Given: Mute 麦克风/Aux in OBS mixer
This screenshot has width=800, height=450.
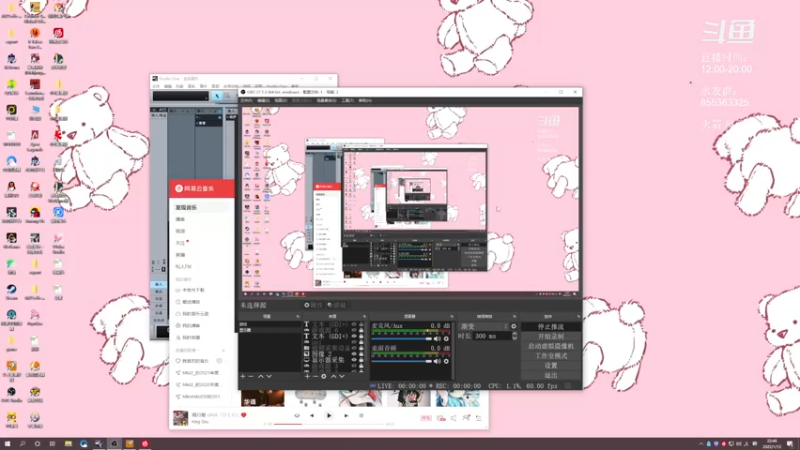Looking at the screenshot, I should point(437,339).
